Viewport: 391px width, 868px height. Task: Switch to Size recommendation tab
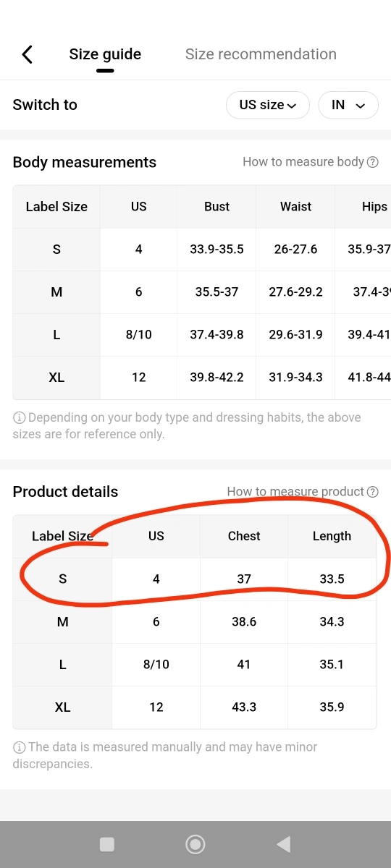pos(261,54)
